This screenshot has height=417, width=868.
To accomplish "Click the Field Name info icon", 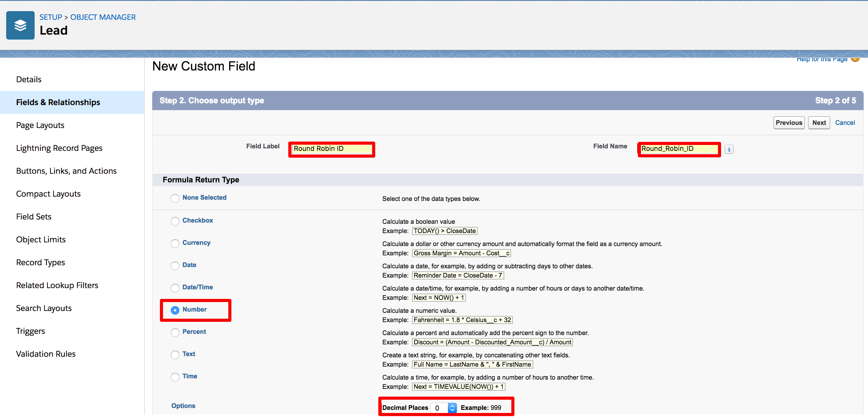I will 729,149.
